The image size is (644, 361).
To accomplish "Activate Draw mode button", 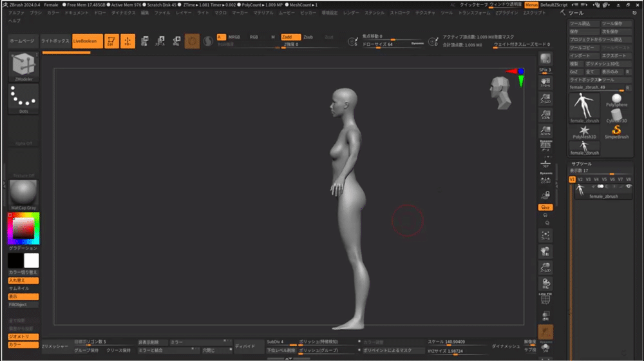I will click(128, 41).
